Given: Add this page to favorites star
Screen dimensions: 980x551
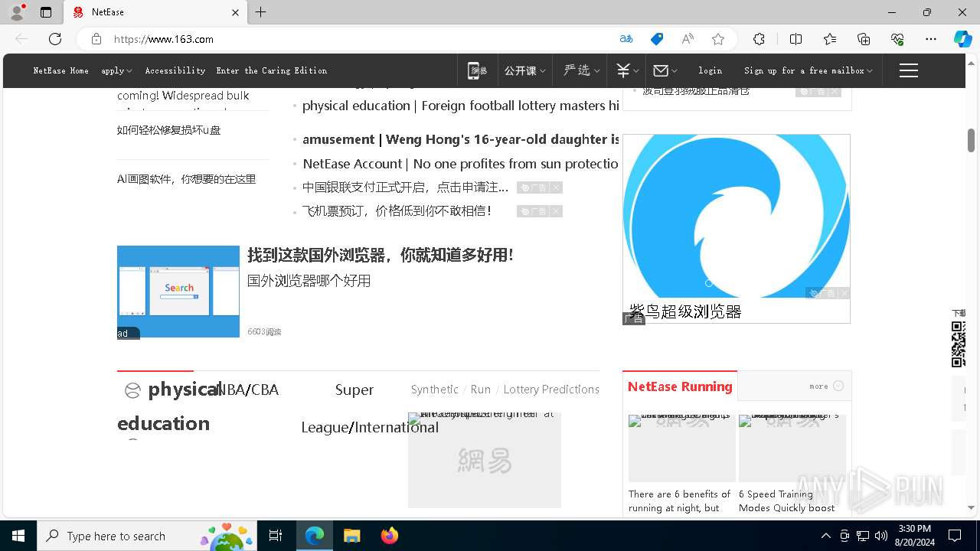Looking at the screenshot, I should point(718,39).
